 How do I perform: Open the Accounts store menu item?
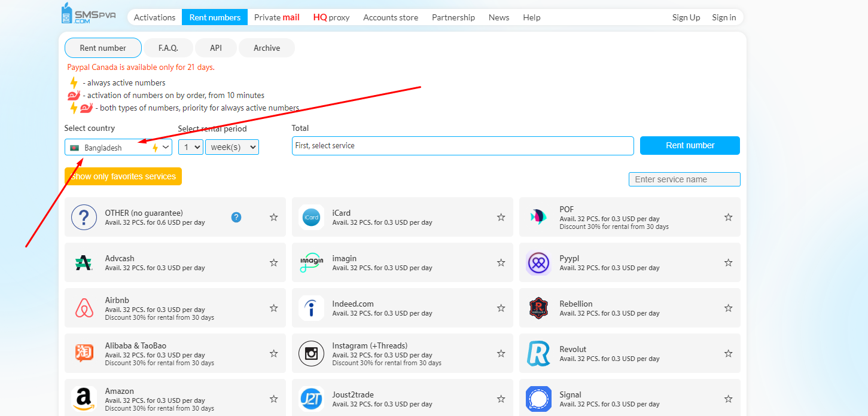391,17
